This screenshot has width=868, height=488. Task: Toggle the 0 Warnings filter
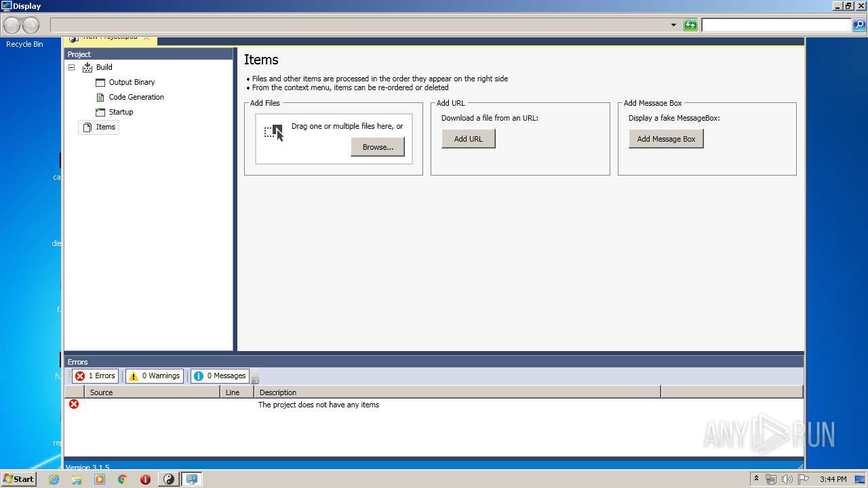[155, 375]
